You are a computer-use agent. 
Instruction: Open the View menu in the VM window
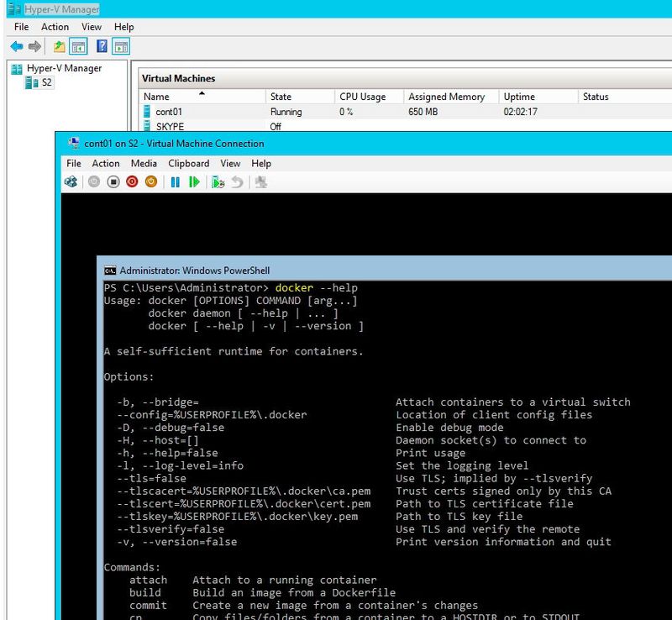point(230,163)
